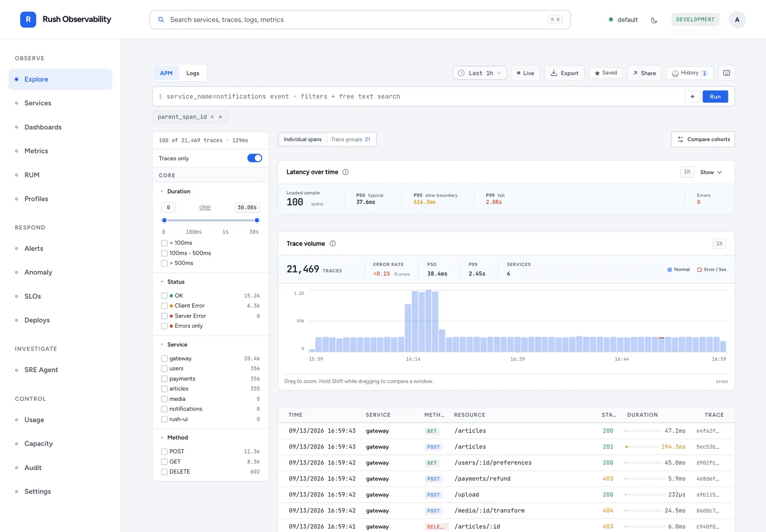Check the Client Error status filter
Image resolution: width=766 pixels, height=532 pixels.
[x=164, y=306]
